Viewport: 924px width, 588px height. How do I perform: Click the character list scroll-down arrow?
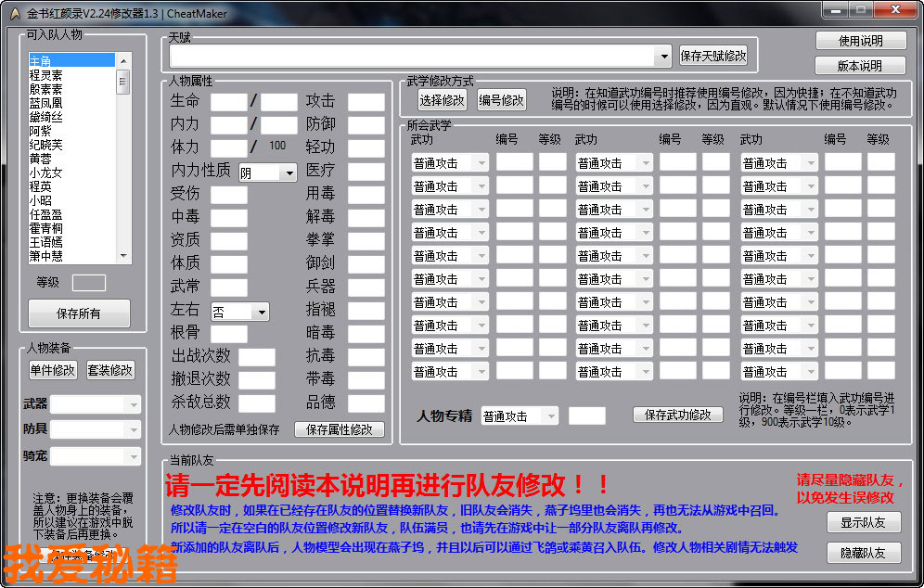pos(122,255)
